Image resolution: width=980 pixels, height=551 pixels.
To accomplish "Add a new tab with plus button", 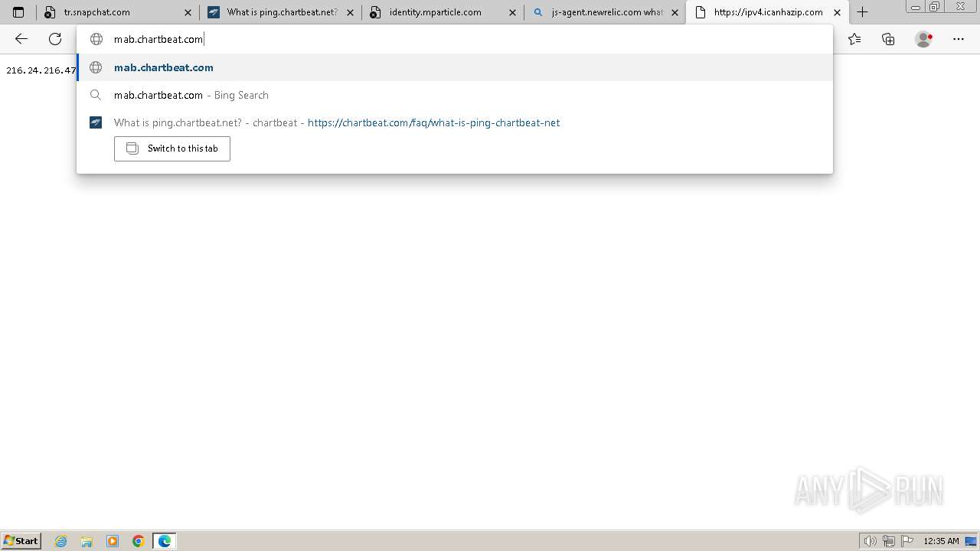I will (862, 12).
